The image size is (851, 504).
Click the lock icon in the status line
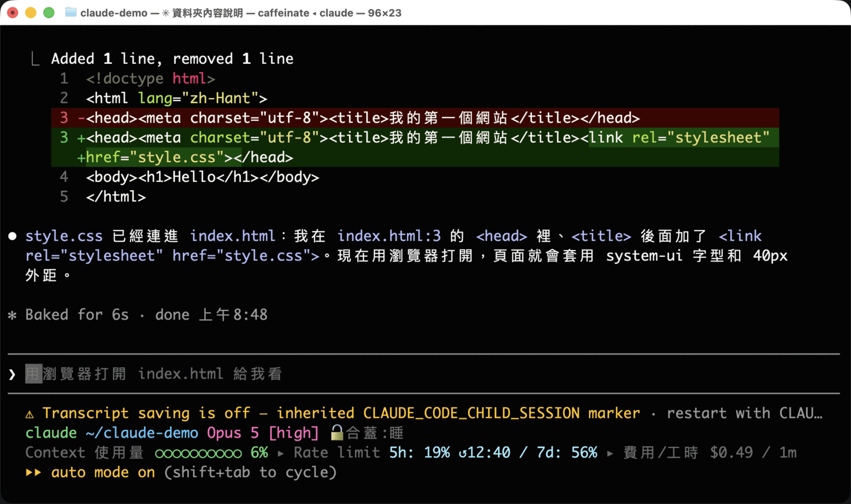coord(336,432)
